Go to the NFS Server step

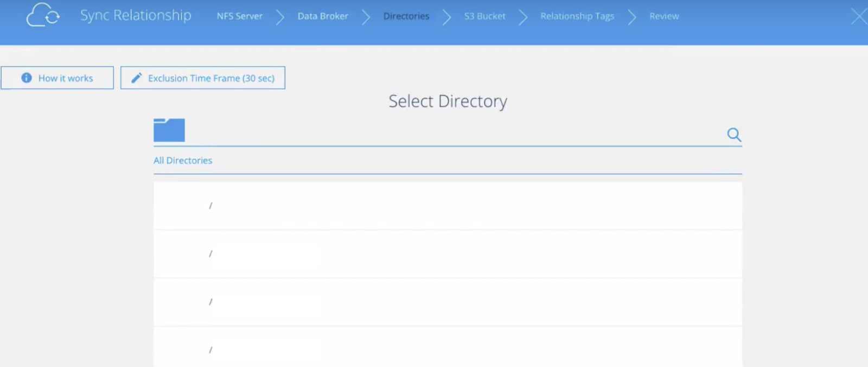[240, 16]
